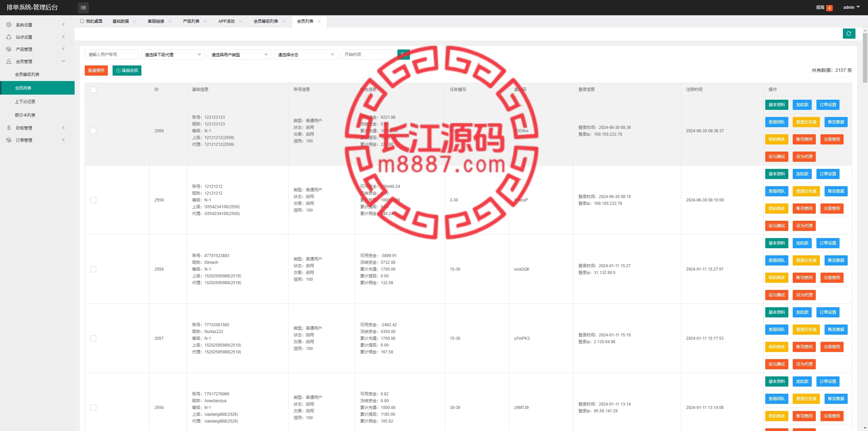Screen dimensions: 868x431
Task: Close the APP滚动 tab
Action: [240, 21]
